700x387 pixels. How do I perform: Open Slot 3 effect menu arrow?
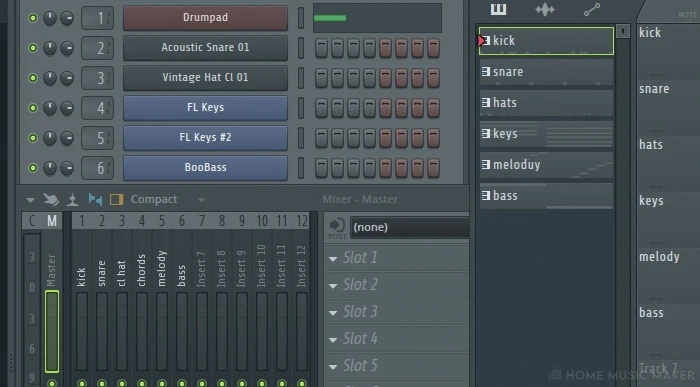click(x=333, y=313)
